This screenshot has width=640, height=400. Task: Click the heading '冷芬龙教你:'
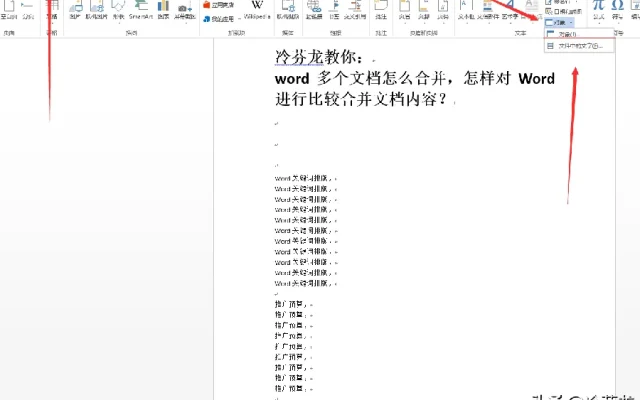click(x=319, y=57)
